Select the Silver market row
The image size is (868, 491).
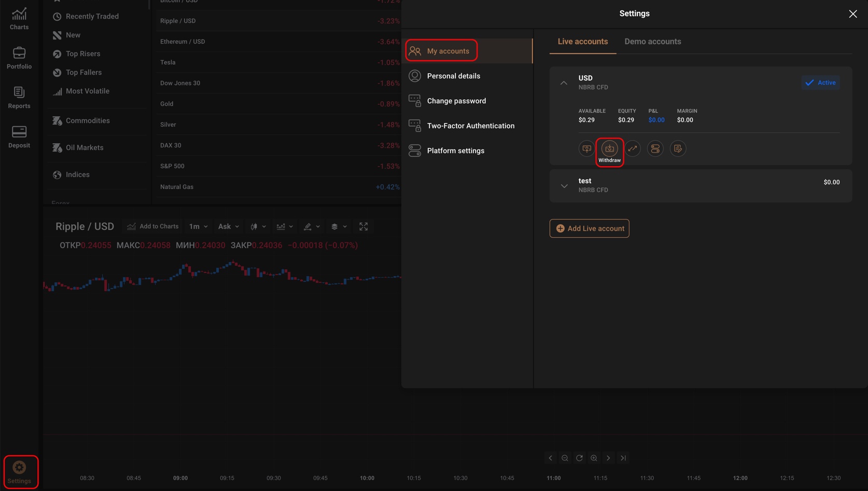click(x=279, y=125)
